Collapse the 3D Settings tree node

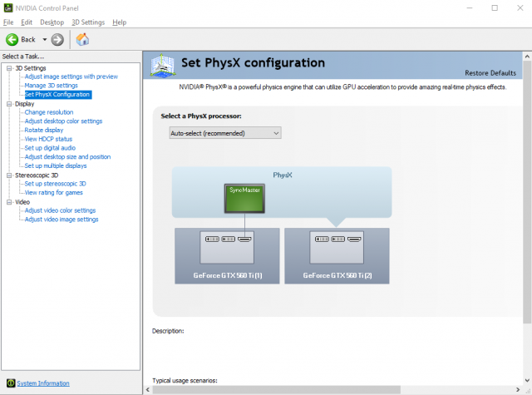point(8,68)
